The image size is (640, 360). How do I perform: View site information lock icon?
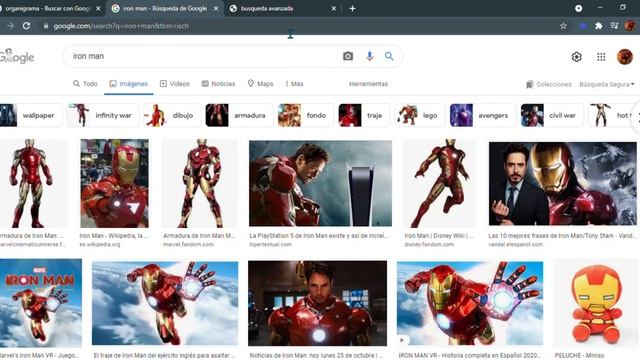pos(46,26)
